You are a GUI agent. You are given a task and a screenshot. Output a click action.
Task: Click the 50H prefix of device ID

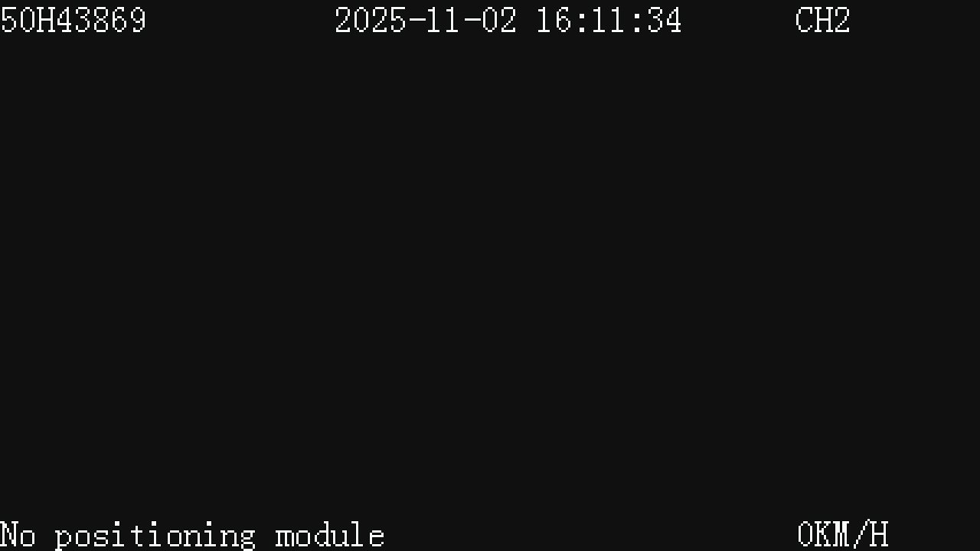pyautogui.click(x=28, y=21)
